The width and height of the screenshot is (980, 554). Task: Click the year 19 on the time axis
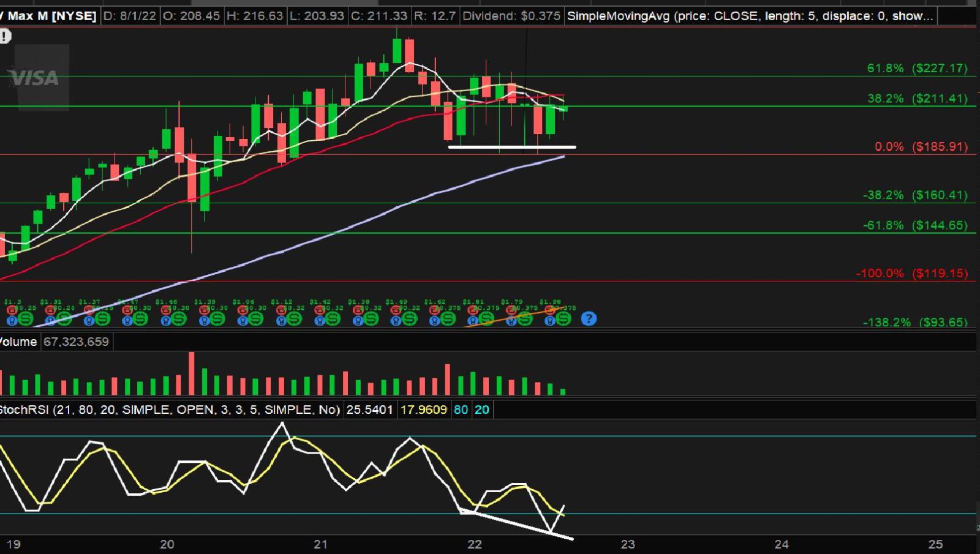(13, 544)
